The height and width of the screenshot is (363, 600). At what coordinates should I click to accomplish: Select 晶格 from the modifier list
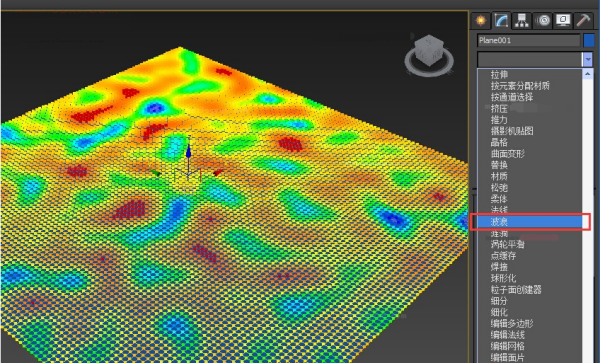pyautogui.click(x=499, y=142)
